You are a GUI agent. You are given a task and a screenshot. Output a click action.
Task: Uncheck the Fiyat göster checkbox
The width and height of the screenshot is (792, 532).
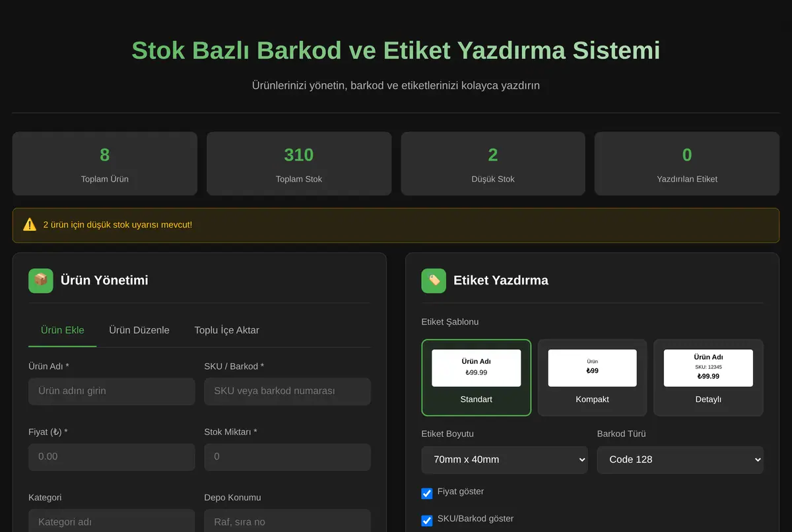tap(427, 493)
